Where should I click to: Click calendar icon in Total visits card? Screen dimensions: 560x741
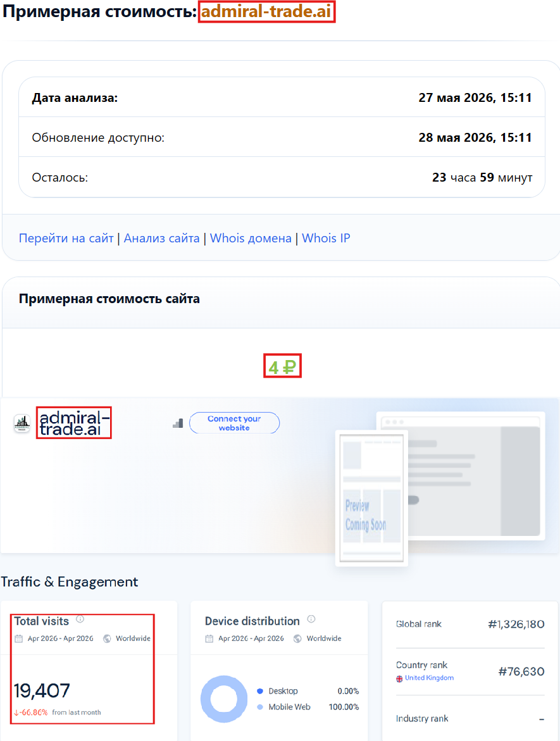19,639
